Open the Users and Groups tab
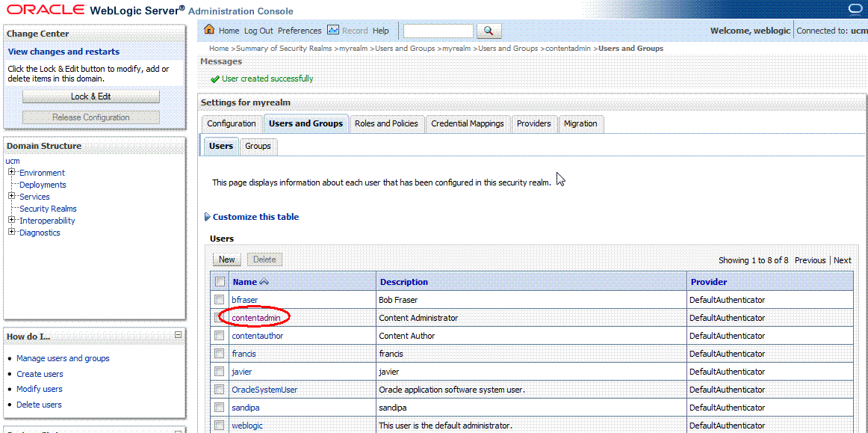This screenshot has height=433, width=868. (306, 123)
